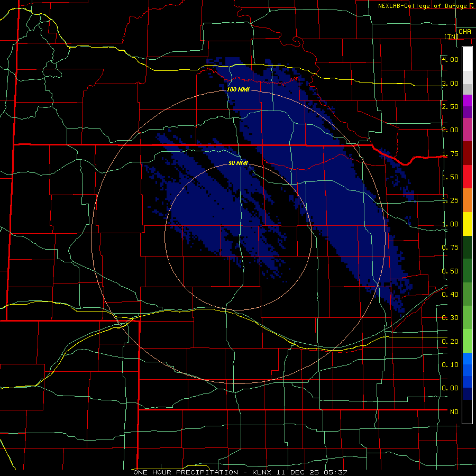The width and height of the screenshot is (476, 476).
Task: Select the 1.00 legend value label
Action: pos(450,224)
